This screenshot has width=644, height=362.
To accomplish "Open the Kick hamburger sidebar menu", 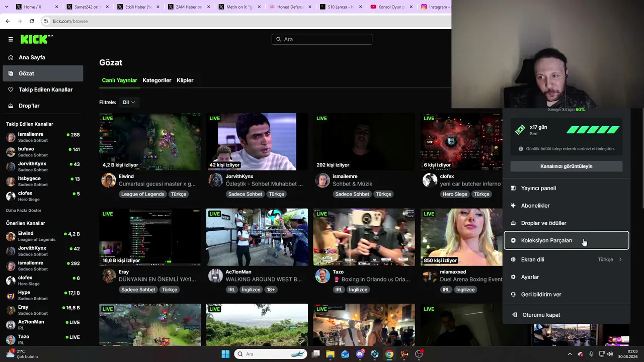I will [11, 39].
